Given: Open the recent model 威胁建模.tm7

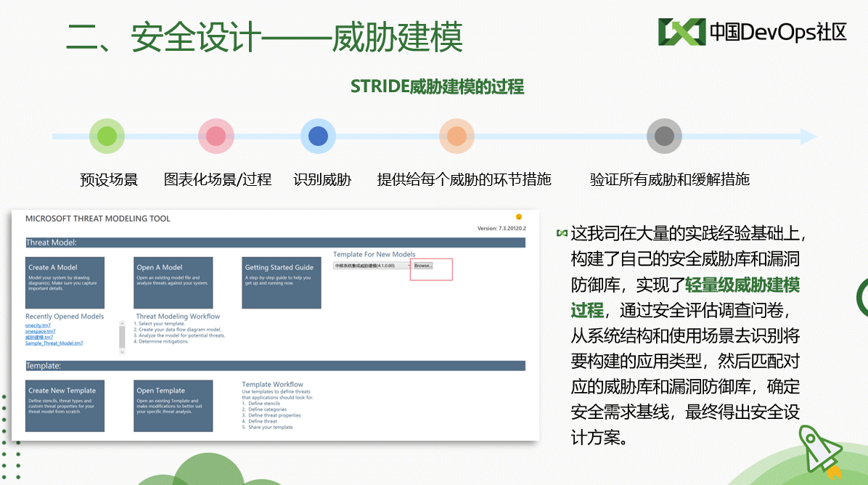Looking at the screenshot, I should pos(39,337).
